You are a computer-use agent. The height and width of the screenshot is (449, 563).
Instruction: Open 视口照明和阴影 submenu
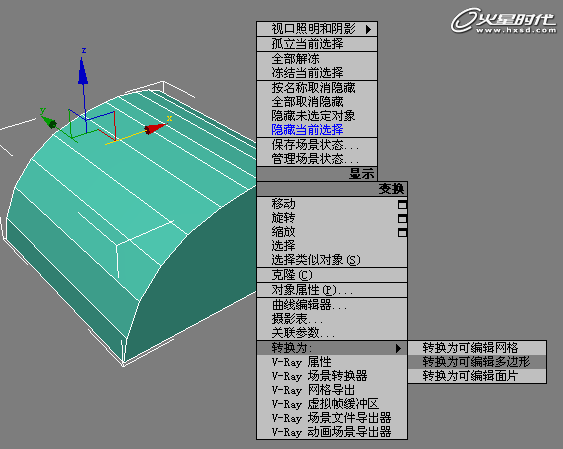tap(317, 29)
